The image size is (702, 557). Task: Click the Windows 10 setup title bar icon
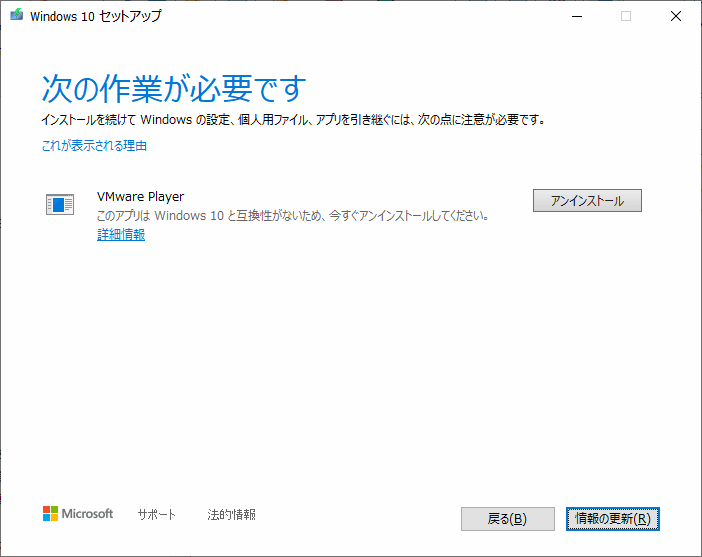(17, 15)
